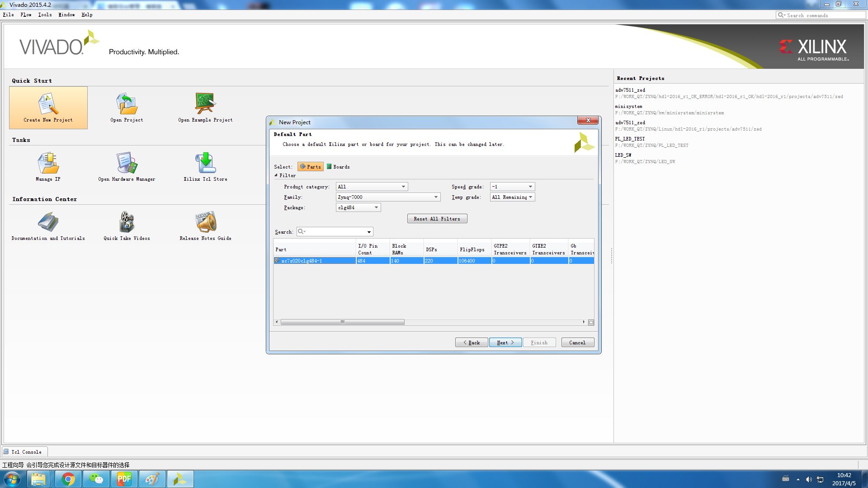Select the Boards toggle
Screen dimensions: 868x488
coord(338,167)
